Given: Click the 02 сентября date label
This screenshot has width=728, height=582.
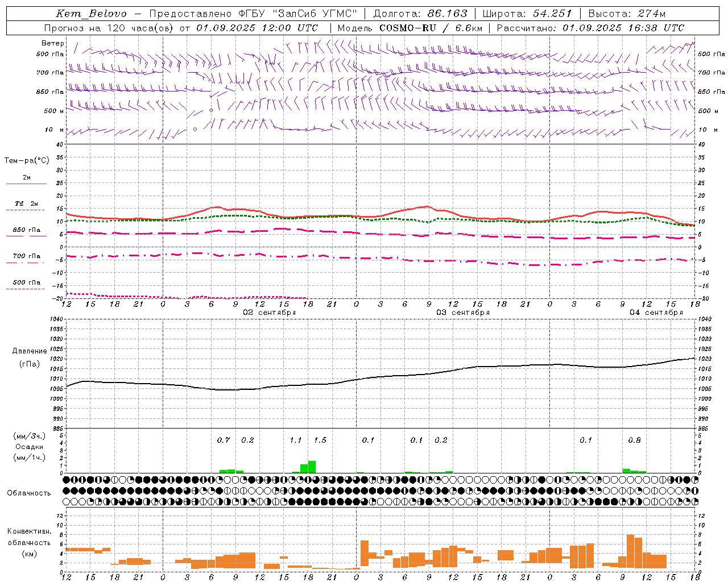Looking at the screenshot, I should point(270,313).
